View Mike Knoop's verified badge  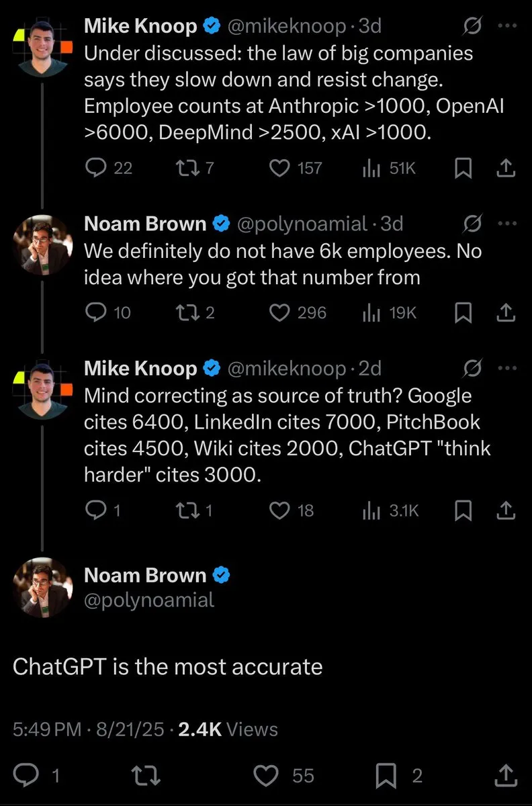pyautogui.click(x=212, y=26)
